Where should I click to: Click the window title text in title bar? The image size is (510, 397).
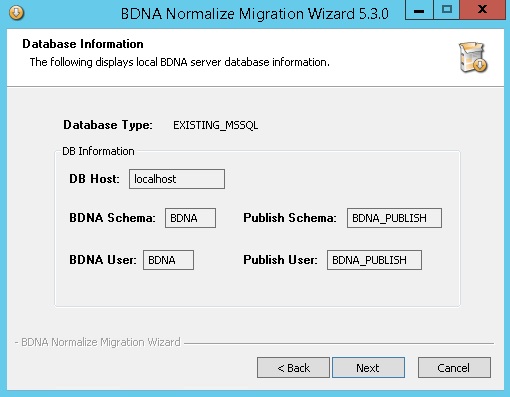(255, 14)
